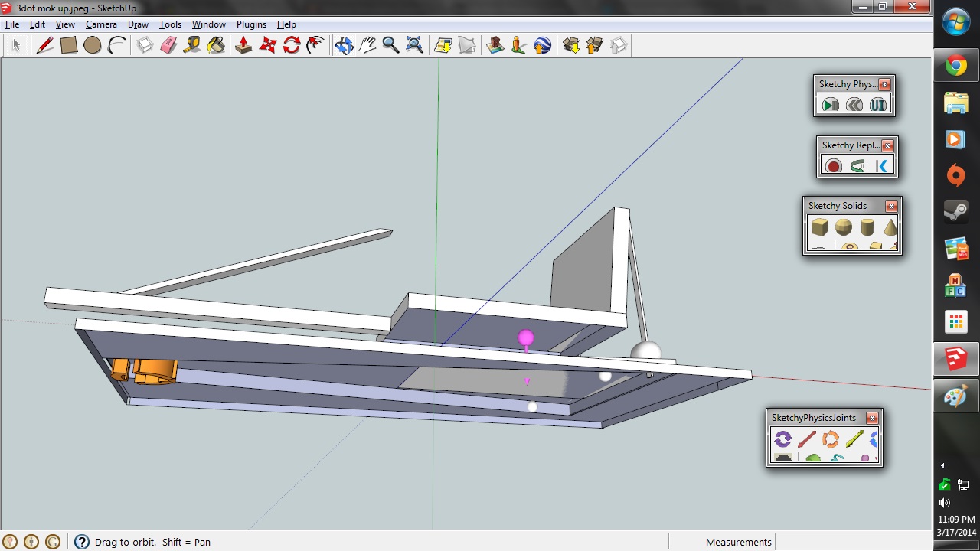Viewport: 980px width, 551px height.
Task: Select the Line pencil tool
Action: point(45,46)
